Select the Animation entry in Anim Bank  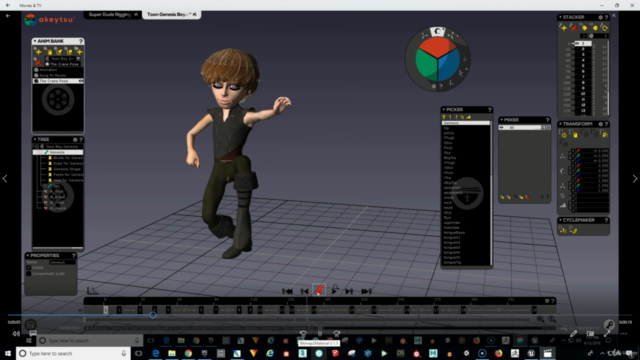click(x=58, y=70)
